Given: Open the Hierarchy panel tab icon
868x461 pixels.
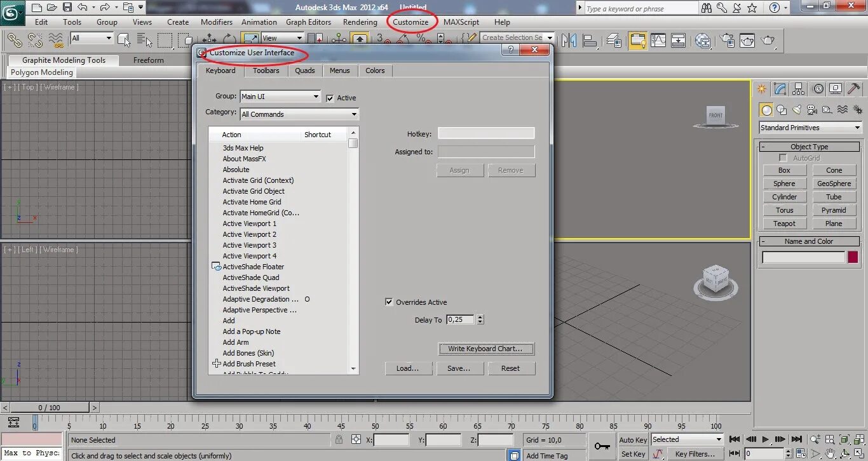Looking at the screenshot, I should click(799, 89).
